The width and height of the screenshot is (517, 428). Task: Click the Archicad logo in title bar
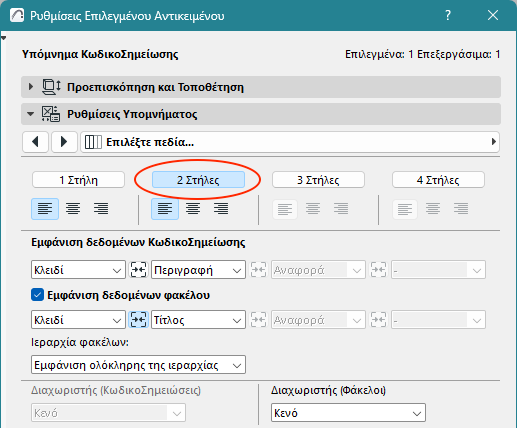(17, 15)
